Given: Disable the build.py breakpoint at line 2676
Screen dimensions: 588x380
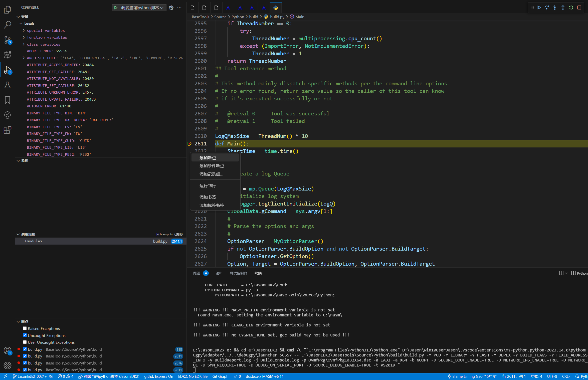Looking at the screenshot, I should tap(25, 363).
